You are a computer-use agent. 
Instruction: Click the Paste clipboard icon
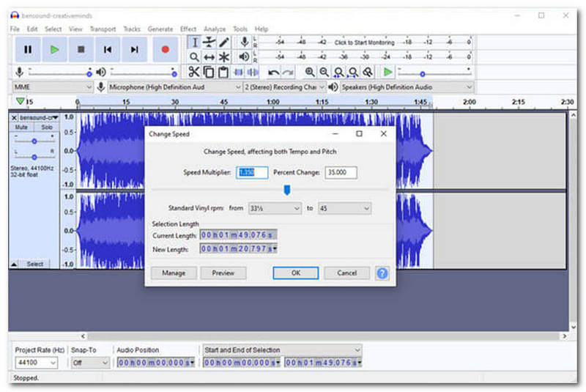[x=223, y=72]
